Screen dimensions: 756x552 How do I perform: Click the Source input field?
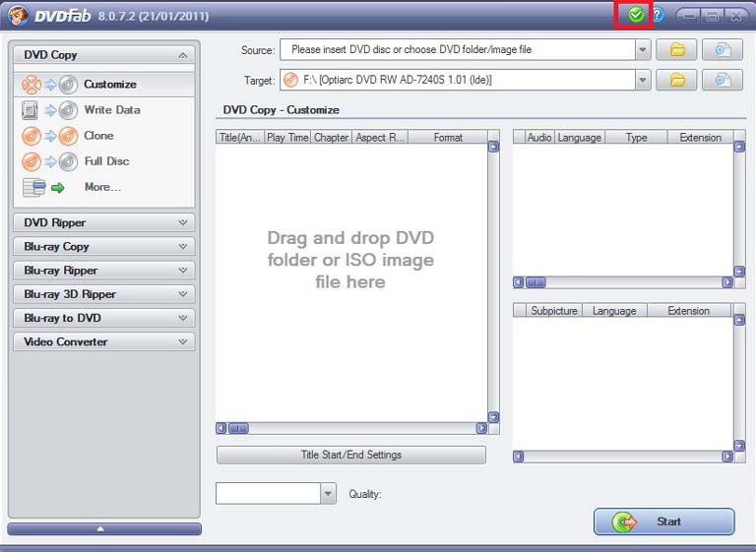coord(458,49)
